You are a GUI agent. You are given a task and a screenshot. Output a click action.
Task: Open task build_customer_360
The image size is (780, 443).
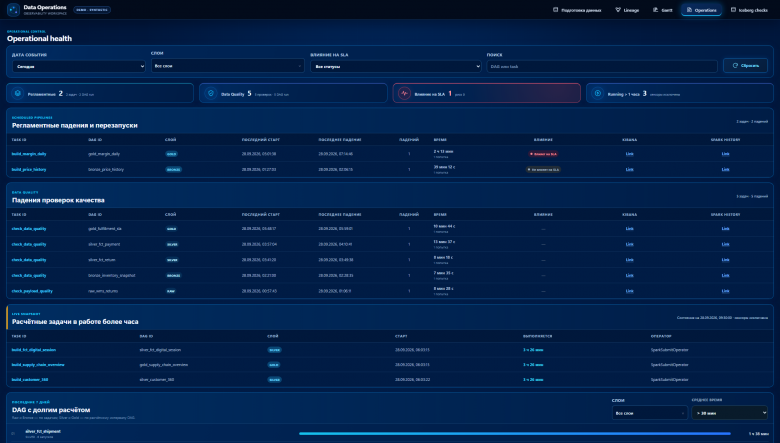click(30, 379)
